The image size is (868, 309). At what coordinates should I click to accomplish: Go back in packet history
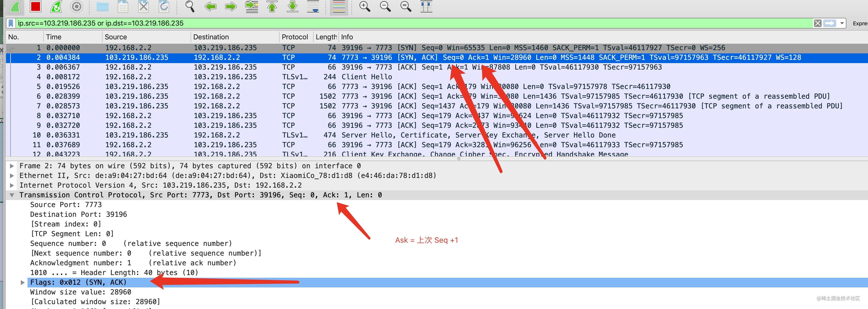[211, 6]
